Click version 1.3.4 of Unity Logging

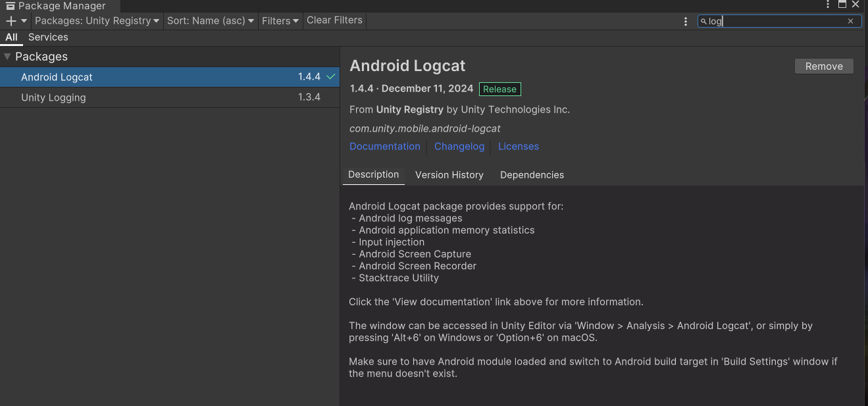pyautogui.click(x=309, y=97)
